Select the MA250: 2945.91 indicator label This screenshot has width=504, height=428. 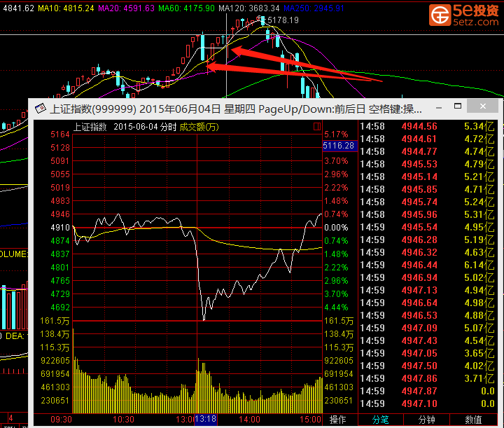pos(314,8)
